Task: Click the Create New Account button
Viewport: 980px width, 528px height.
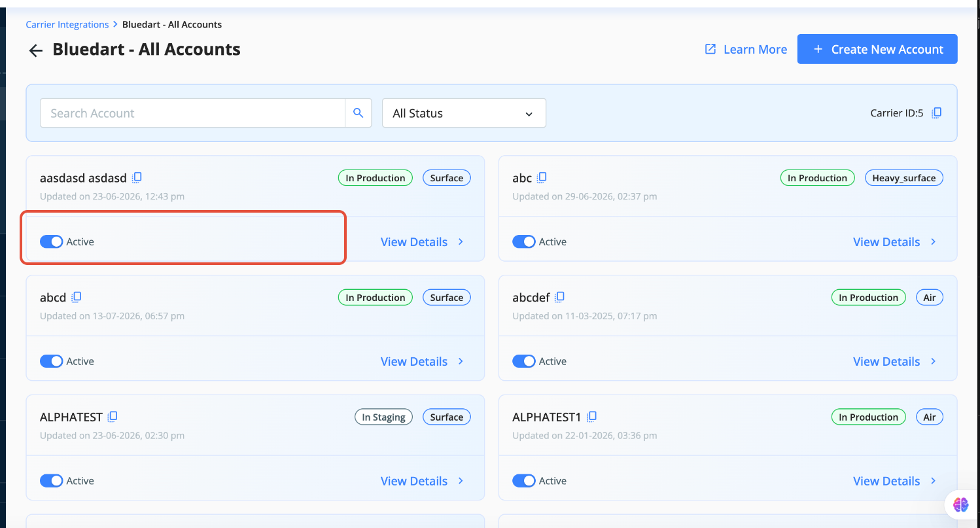Action: tap(877, 49)
